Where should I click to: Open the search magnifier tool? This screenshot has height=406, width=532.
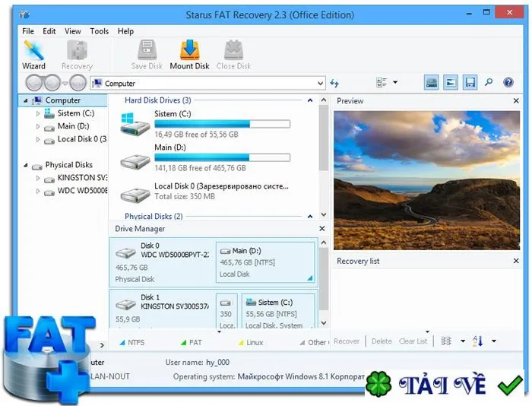489,82
